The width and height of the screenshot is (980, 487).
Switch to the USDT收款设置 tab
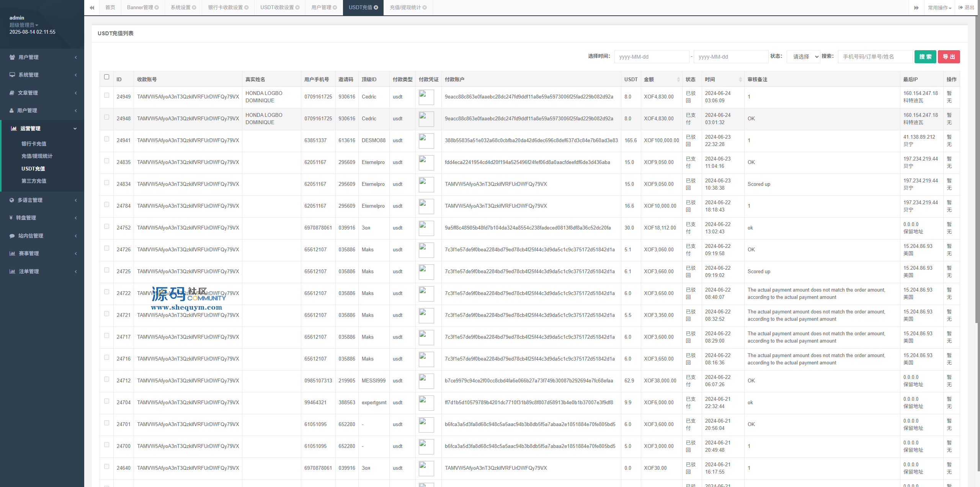coord(277,8)
